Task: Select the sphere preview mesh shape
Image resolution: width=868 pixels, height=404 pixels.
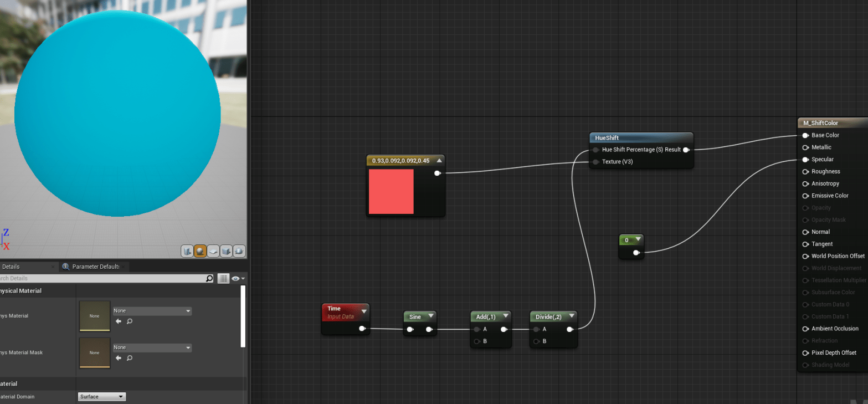Action: [x=200, y=251]
